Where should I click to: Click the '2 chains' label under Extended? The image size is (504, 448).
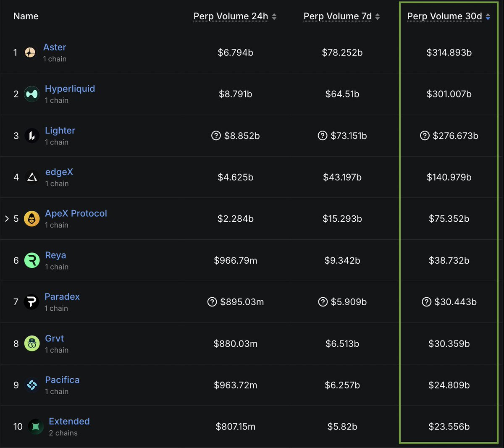(63, 433)
